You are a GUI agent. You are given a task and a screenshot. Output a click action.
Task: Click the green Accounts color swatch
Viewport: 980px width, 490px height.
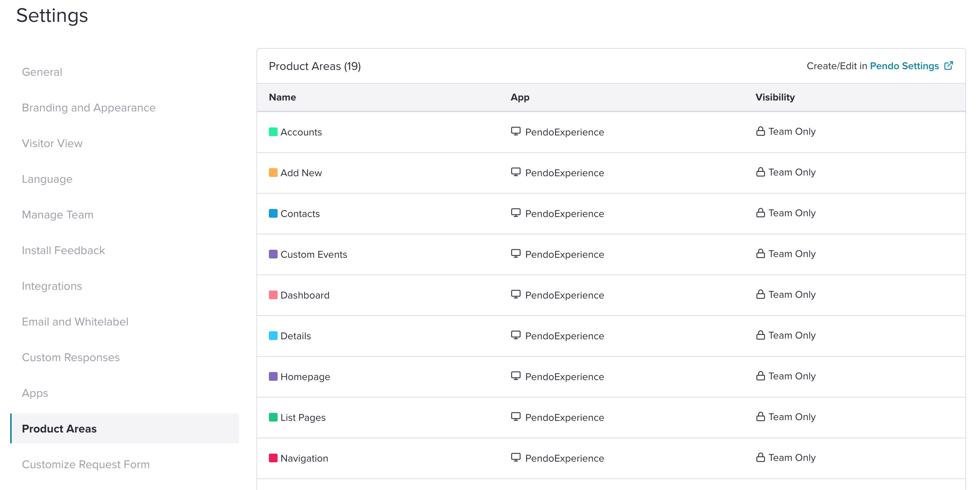(273, 132)
